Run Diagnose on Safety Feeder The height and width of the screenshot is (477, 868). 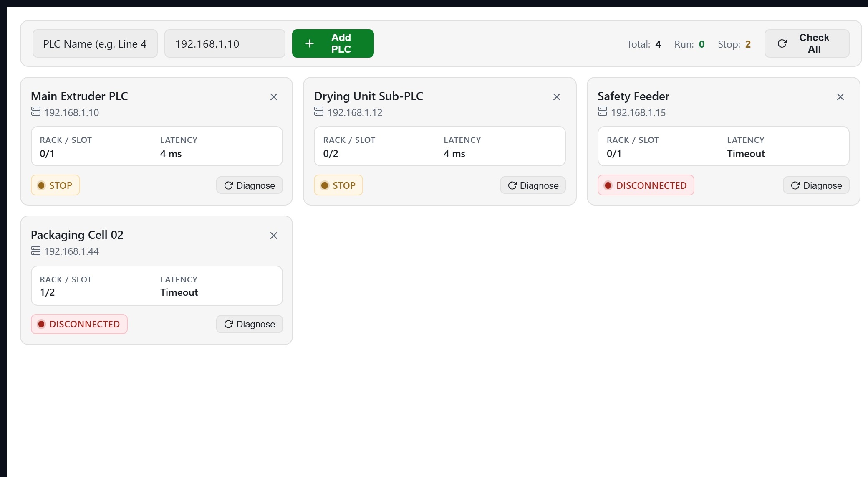click(816, 185)
